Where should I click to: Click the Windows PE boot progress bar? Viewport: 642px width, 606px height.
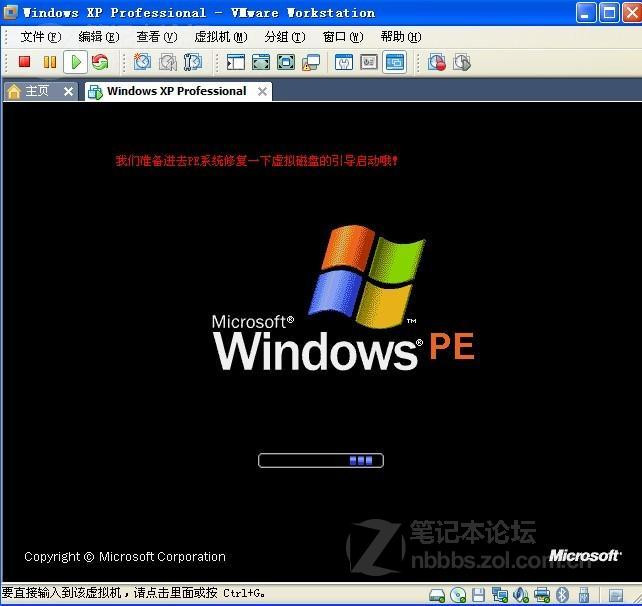320,460
